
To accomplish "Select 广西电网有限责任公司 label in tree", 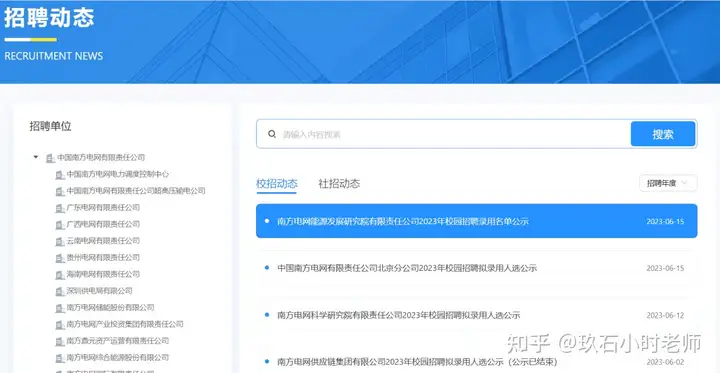I will click(x=103, y=224).
